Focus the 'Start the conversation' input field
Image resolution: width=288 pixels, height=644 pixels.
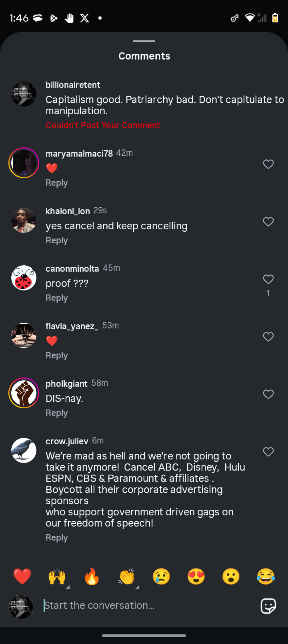148,606
